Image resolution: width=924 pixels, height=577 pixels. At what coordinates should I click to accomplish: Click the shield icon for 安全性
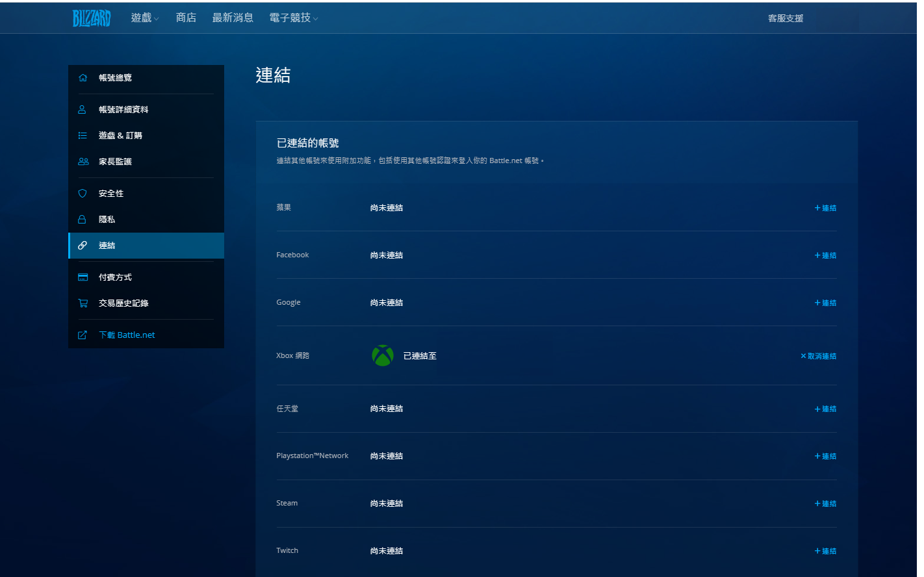[x=83, y=194]
